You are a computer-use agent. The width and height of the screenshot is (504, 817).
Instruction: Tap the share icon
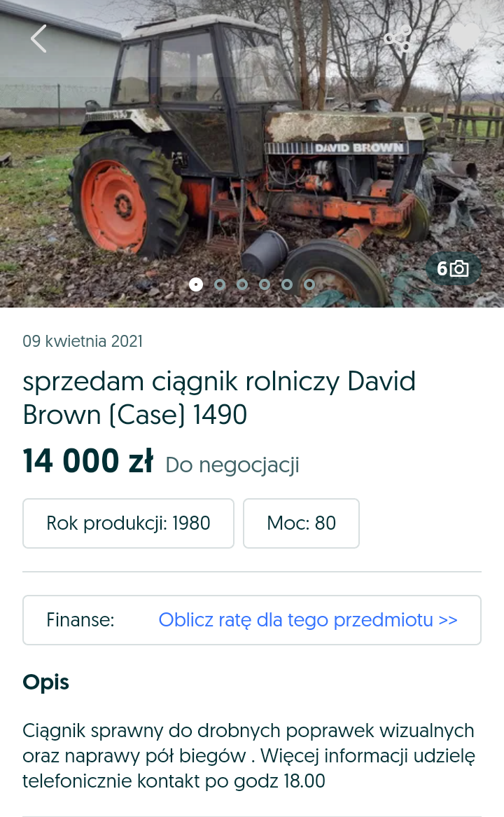tap(398, 39)
